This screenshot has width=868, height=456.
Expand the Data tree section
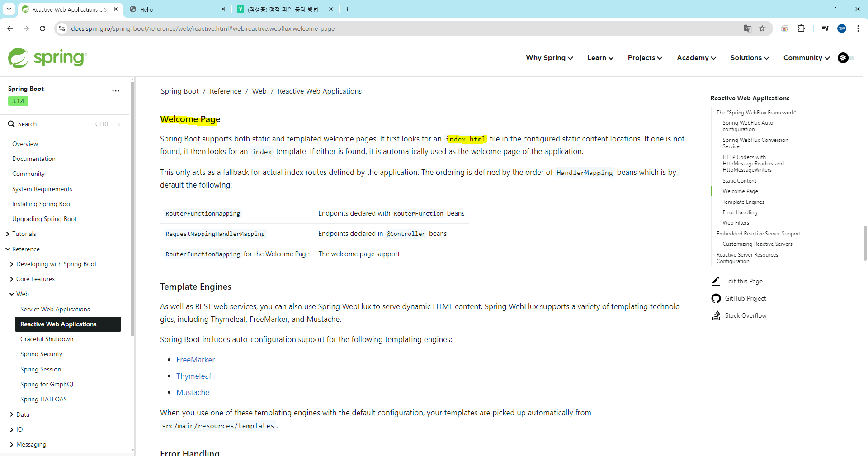pos(12,414)
